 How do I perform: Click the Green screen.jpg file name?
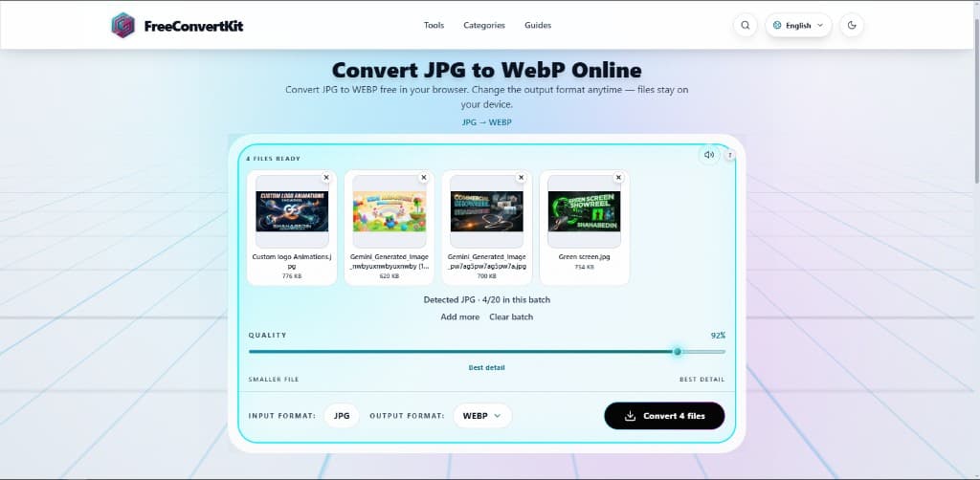point(585,256)
